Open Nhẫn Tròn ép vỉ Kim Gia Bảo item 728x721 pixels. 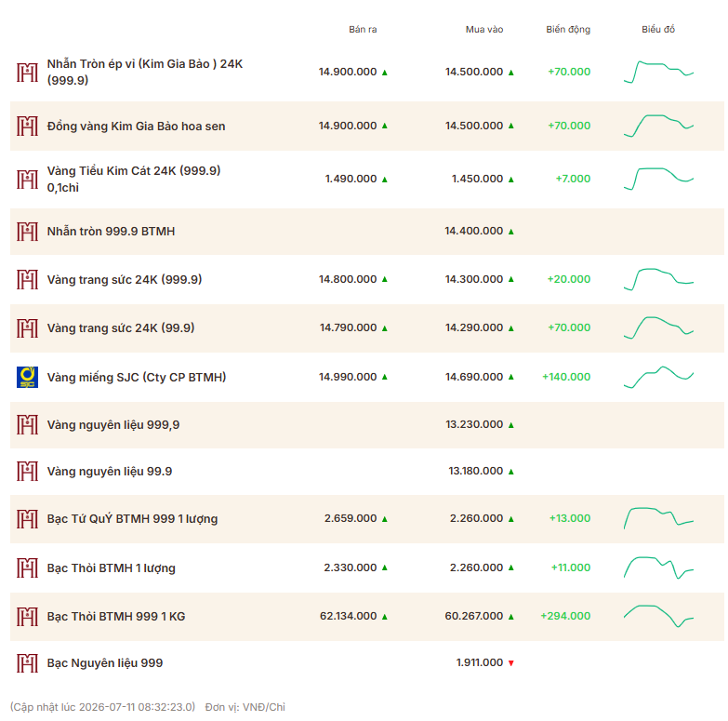tap(145, 72)
